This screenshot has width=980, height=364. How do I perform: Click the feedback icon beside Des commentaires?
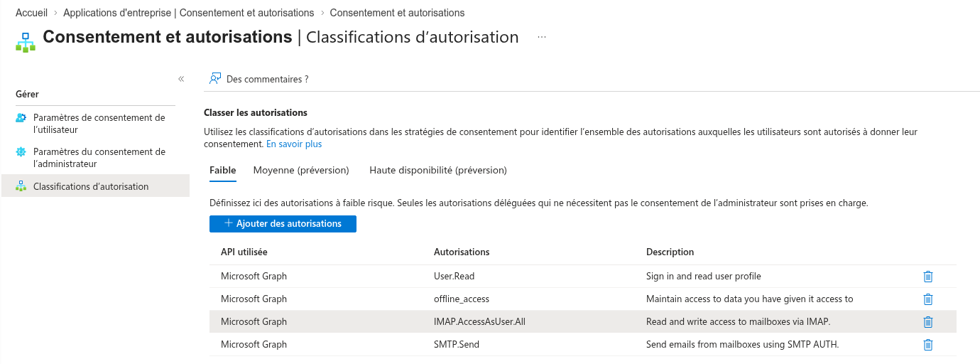click(215, 79)
